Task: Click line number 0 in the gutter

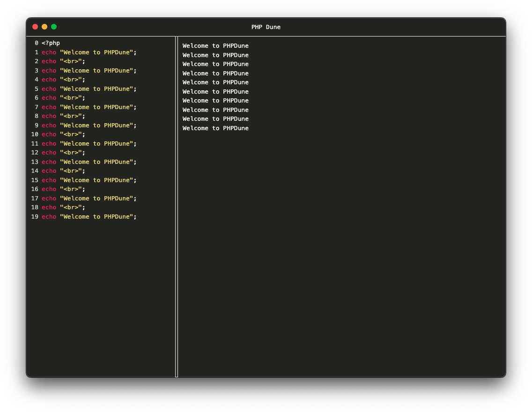Action: (x=37, y=43)
